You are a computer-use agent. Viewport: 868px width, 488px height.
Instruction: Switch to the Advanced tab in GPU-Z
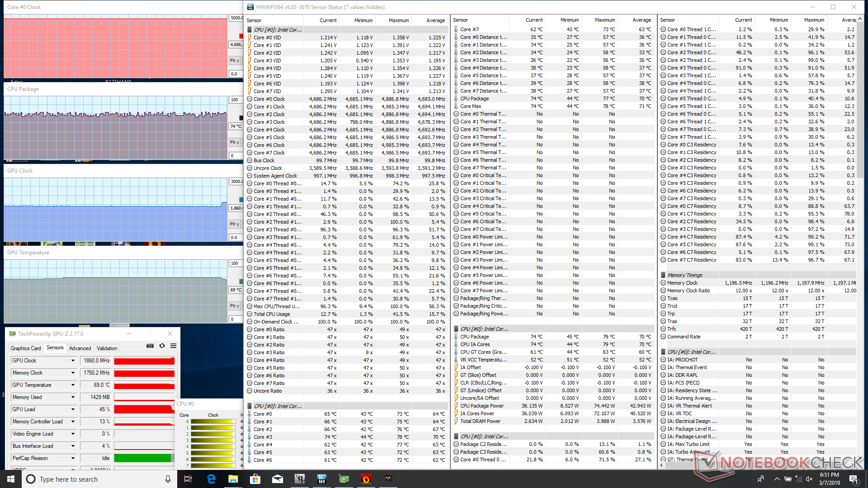pyautogui.click(x=80, y=348)
